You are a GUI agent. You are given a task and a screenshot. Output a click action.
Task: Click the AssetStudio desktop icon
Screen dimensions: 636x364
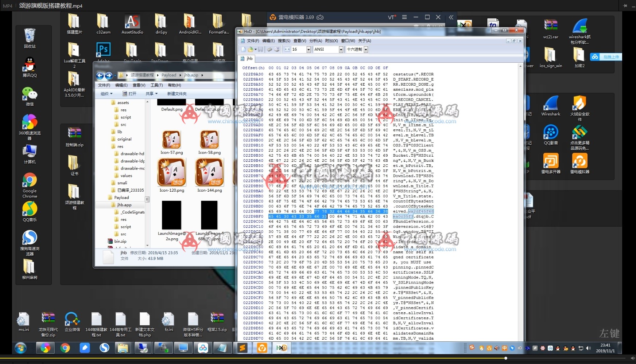click(x=132, y=24)
